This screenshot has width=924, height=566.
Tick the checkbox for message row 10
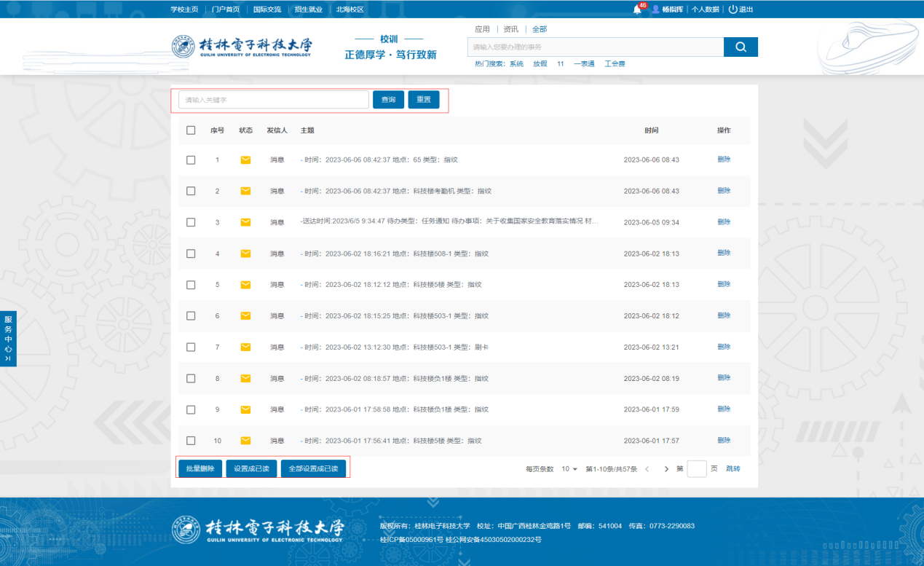tap(191, 441)
